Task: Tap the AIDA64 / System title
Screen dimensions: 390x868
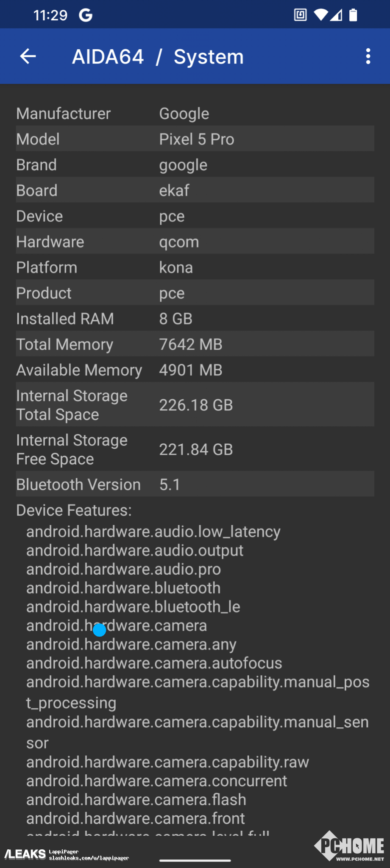Action: pos(158,57)
